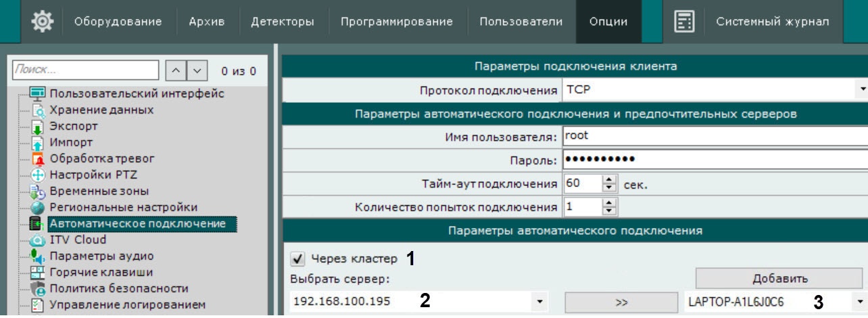Go to next search result arrow
This screenshot has width=868, height=318.
196,70
